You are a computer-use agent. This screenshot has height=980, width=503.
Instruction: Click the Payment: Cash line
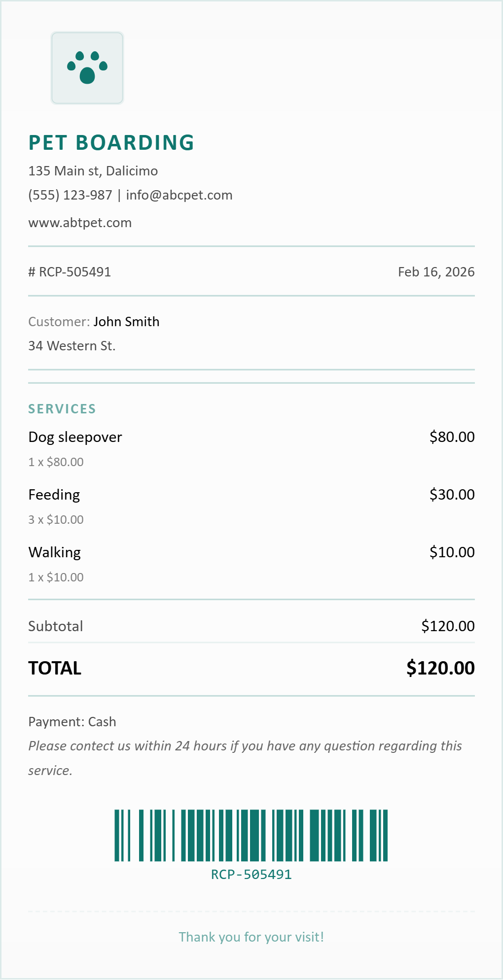(72, 722)
